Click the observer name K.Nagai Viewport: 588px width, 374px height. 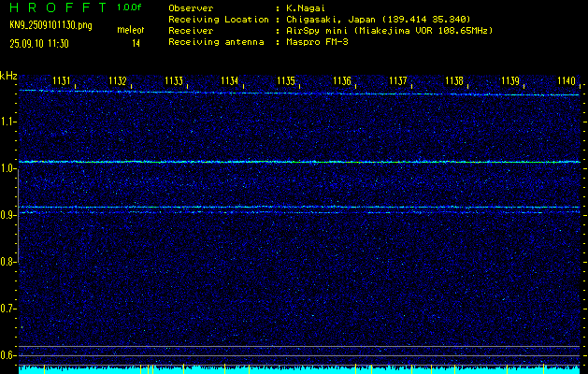pyautogui.click(x=306, y=8)
